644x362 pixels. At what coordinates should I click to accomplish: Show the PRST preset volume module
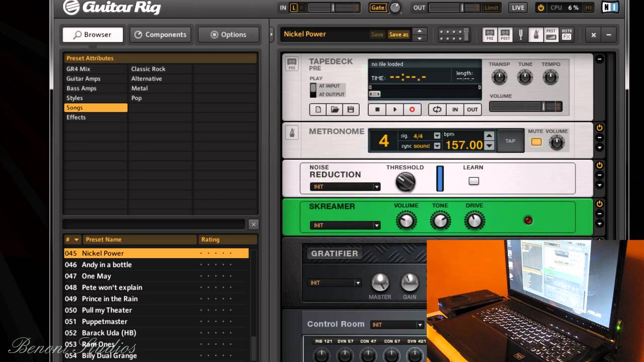click(551, 34)
